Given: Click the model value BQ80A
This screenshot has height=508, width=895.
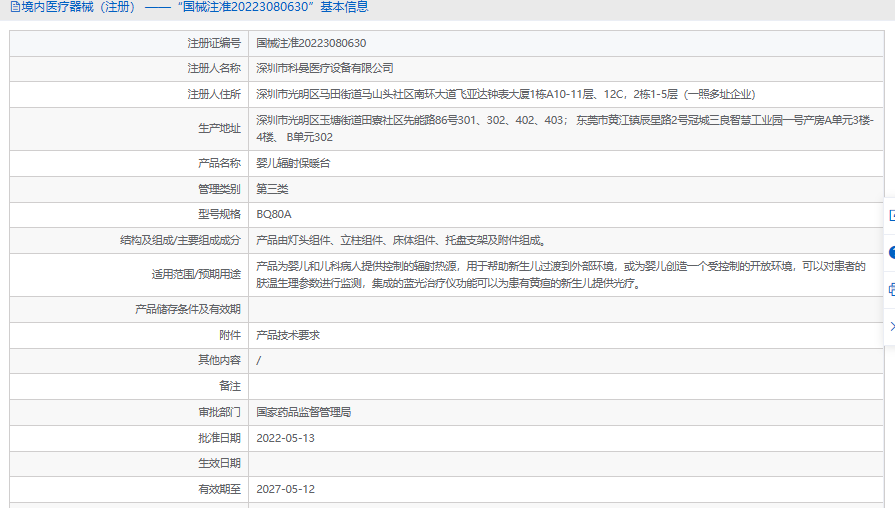Looking at the screenshot, I should click(274, 215).
